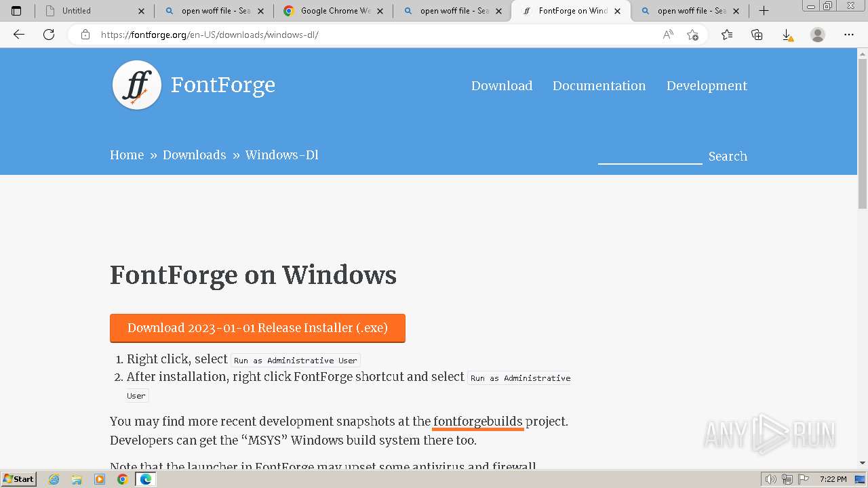Launch Internet Explorer from taskbar
This screenshot has height=488, width=868.
point(54,479)
